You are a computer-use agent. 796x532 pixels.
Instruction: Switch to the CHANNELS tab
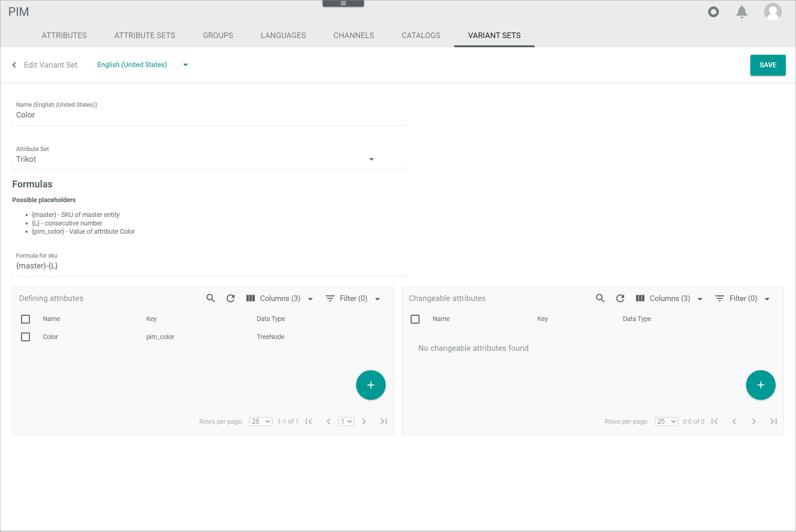353,36
